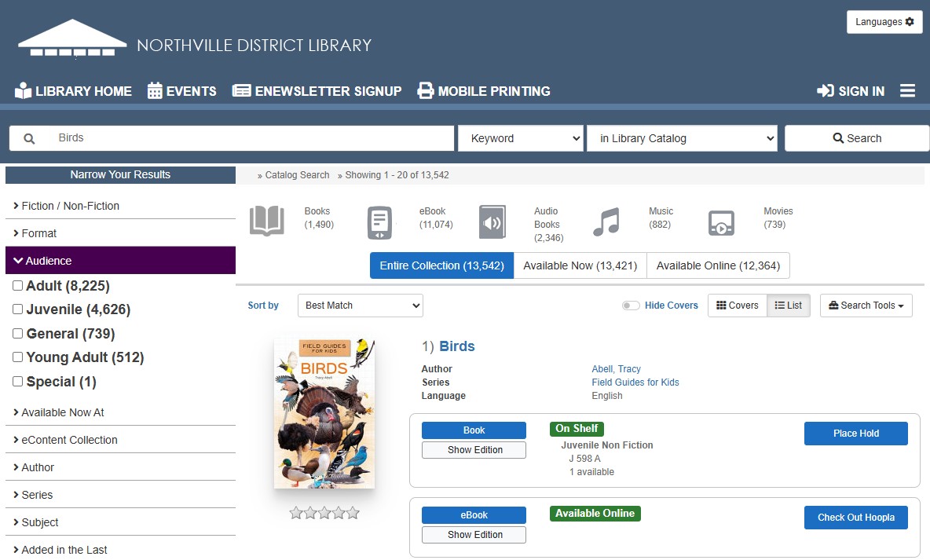Select the Available Online tab
The width and height of the screenshot is (930, 560).
point(718,265)
